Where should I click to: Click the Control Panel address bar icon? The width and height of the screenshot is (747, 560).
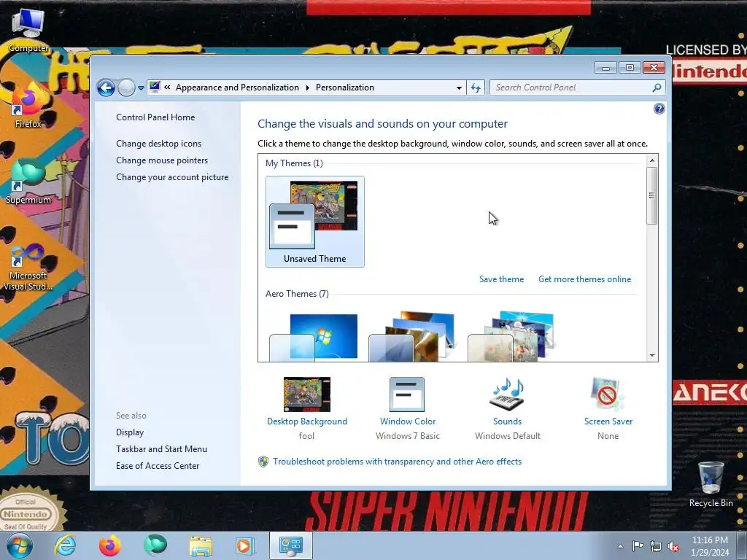click(x=155, y=87)
